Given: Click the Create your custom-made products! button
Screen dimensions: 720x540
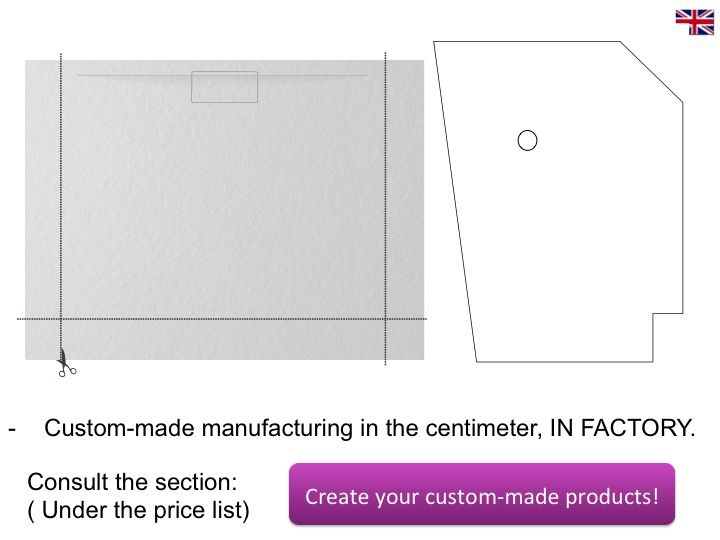Looking at the screenshot, I should pos(482,494).
